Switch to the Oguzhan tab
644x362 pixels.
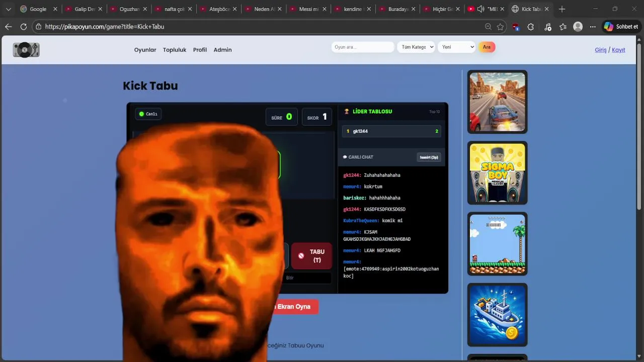tap(129, 9)
